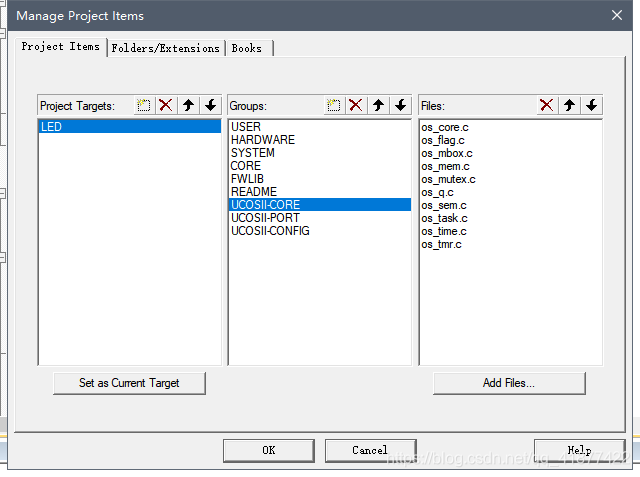Select the HARDWARE group

[320, 140]
